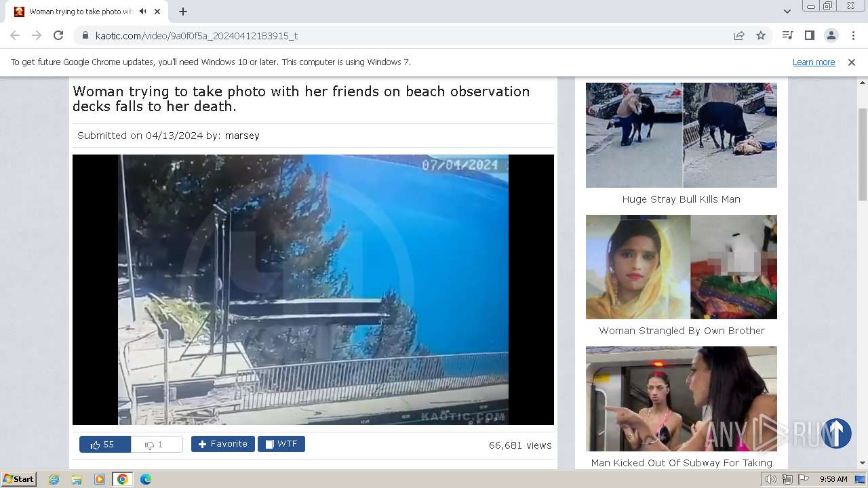The image size is (868, 488).
Task: Open the taskbar clock 9:58 AM
Action: click(833, 479)
